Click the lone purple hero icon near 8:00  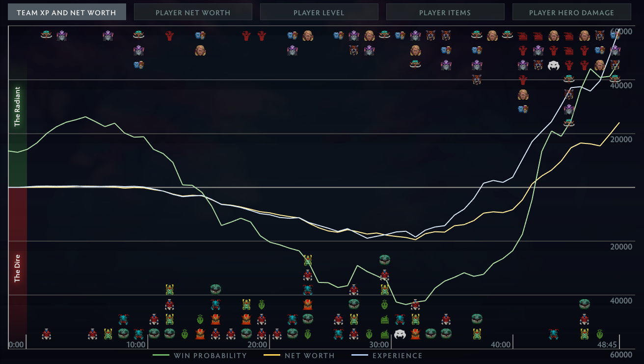tap(108, 35)
